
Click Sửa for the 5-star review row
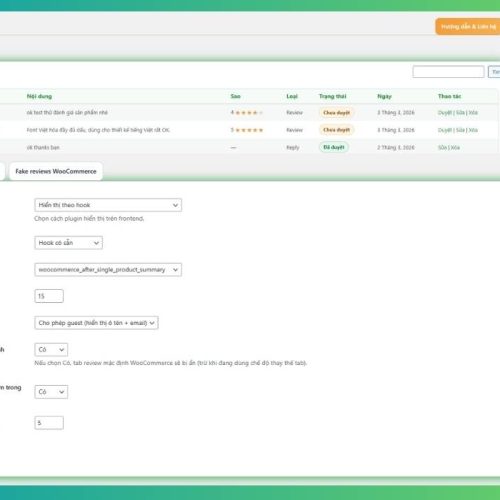460,130
